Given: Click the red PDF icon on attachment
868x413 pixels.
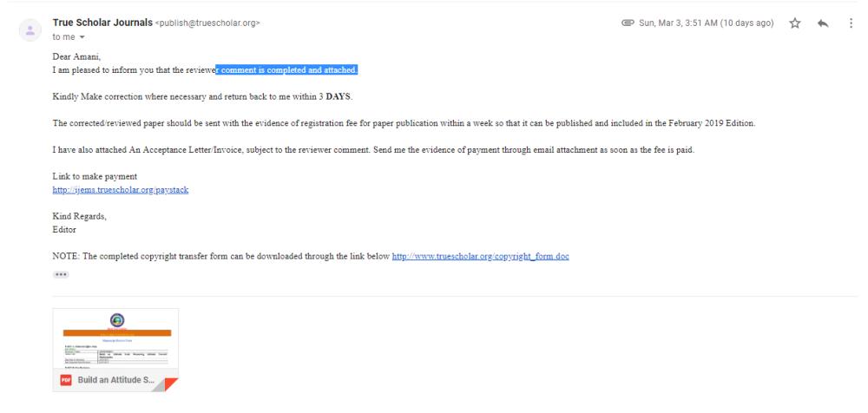Looking at the screenshot, I should pos(64,381).
